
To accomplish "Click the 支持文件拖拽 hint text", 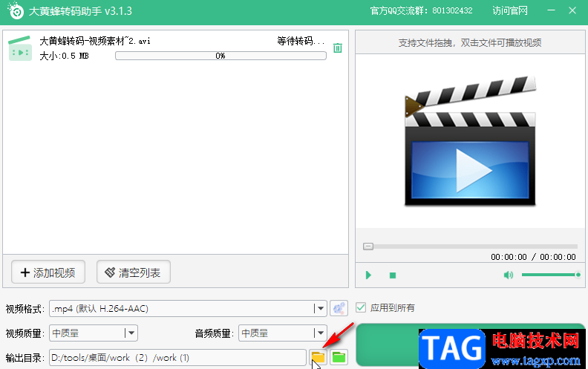I will [470, 43].
